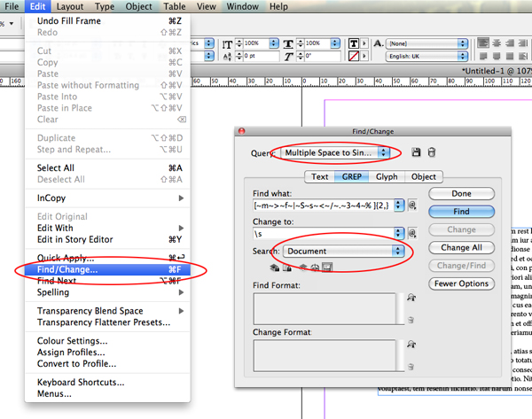Step the Vertical Scale value arrows
532x419 pixels.
(x=239, y=43)
